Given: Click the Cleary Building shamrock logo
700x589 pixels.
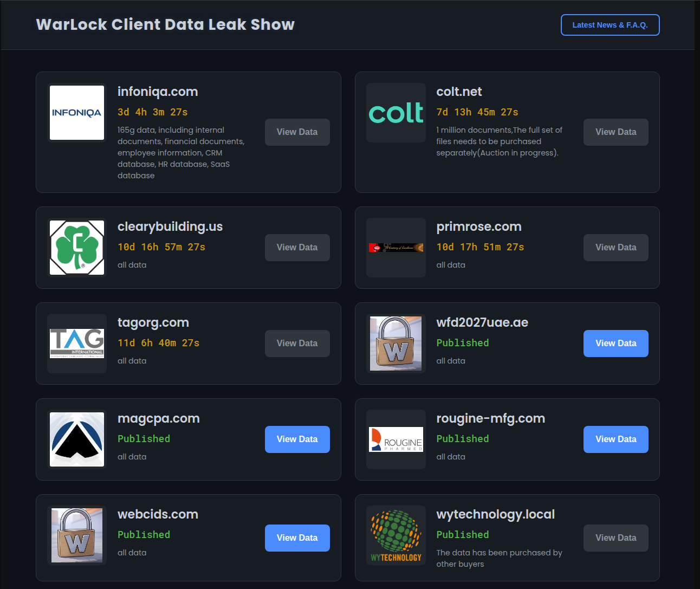Looking at the screenshot, I should [77, 248].
